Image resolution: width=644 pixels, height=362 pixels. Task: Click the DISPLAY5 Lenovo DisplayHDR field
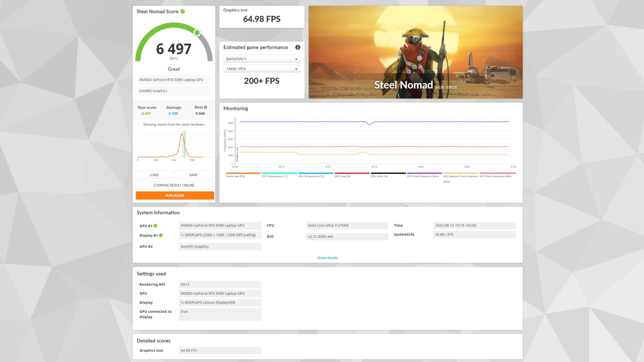click(x=220, y=302)
